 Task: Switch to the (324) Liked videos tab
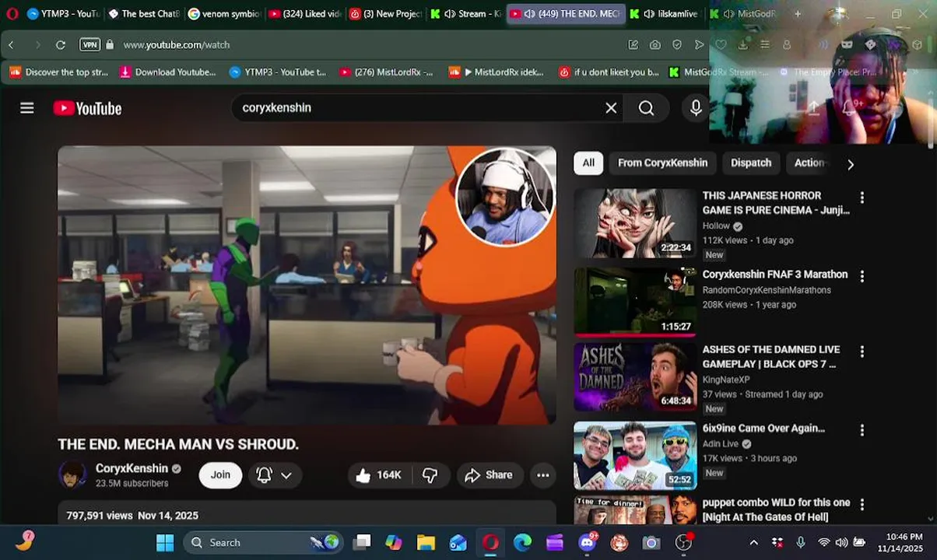tap(304, 13)
